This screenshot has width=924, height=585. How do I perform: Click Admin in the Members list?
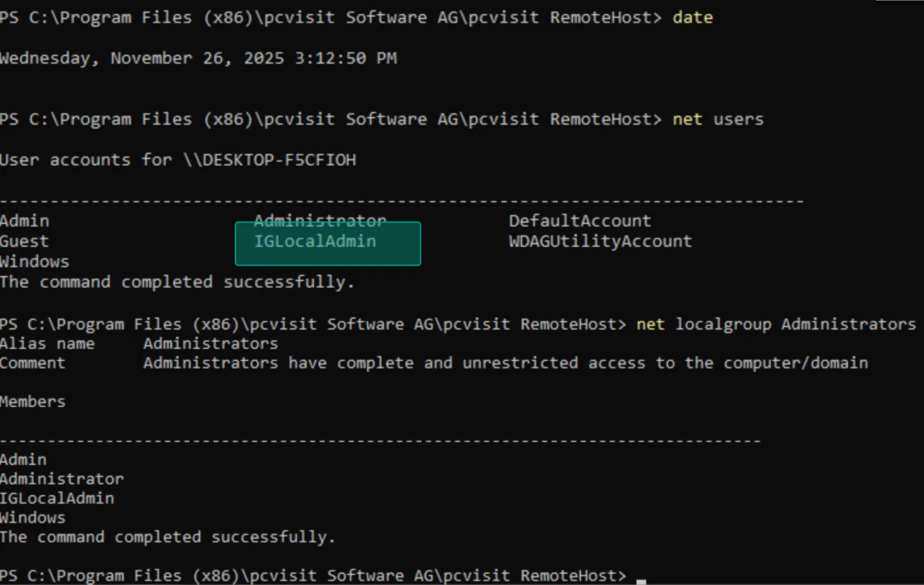(23, 460)
